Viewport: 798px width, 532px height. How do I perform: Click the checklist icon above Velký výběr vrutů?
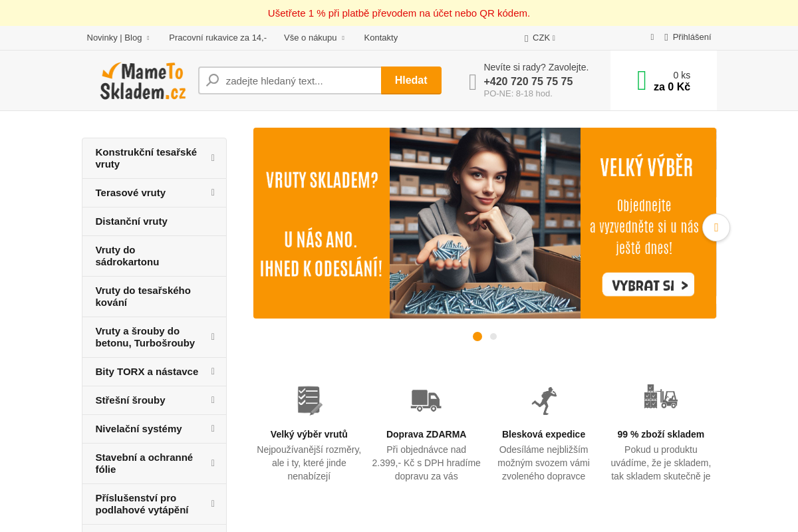pos(309,400)
